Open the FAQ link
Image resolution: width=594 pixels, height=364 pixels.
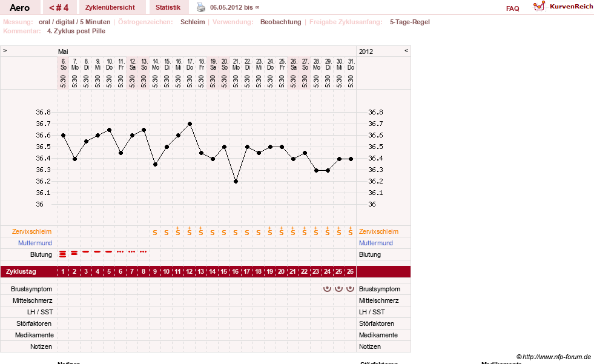(512, 8)
